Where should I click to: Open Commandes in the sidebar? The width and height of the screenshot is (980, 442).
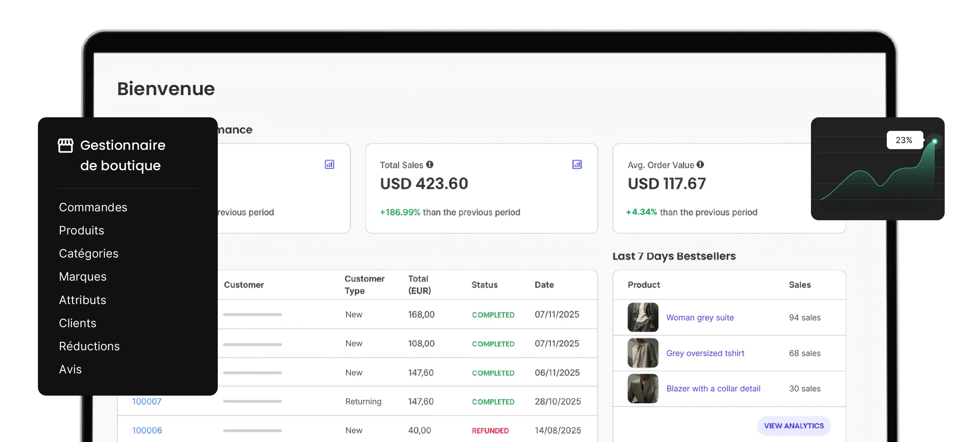[93, 207]
